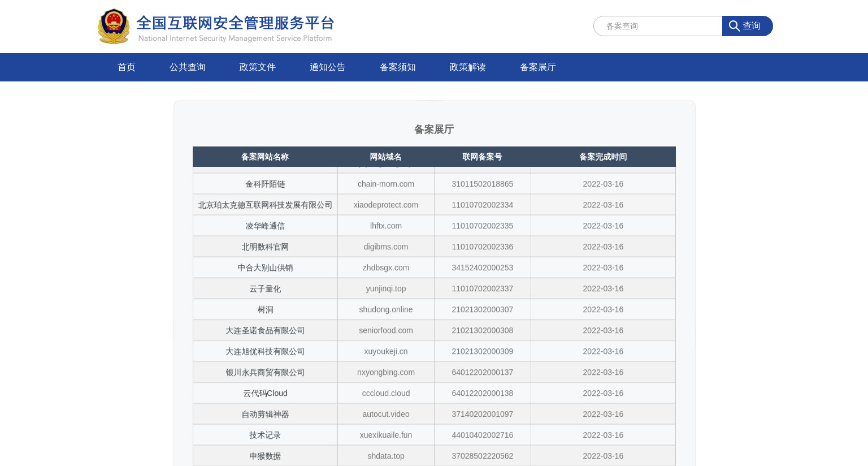868x466 pixels.
Task: Select the 银川永兵商贸有限公司 cell
Action: click(x=265, y=372)
